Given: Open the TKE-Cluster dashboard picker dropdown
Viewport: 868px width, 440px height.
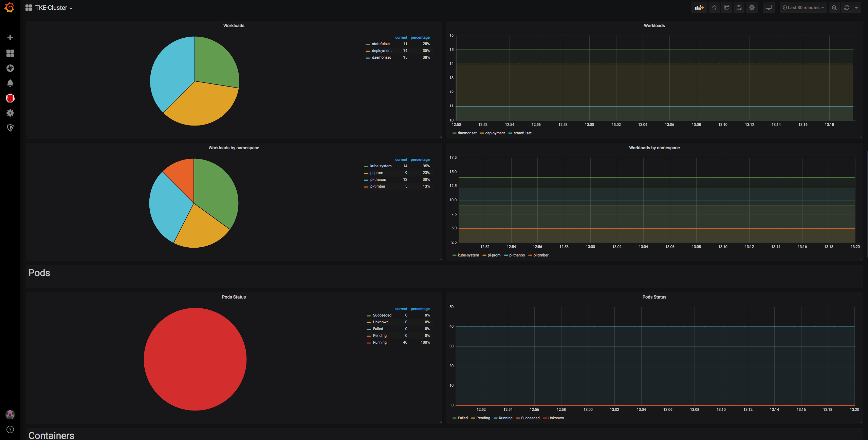Looking at the screenshot, I should point(51,8).
